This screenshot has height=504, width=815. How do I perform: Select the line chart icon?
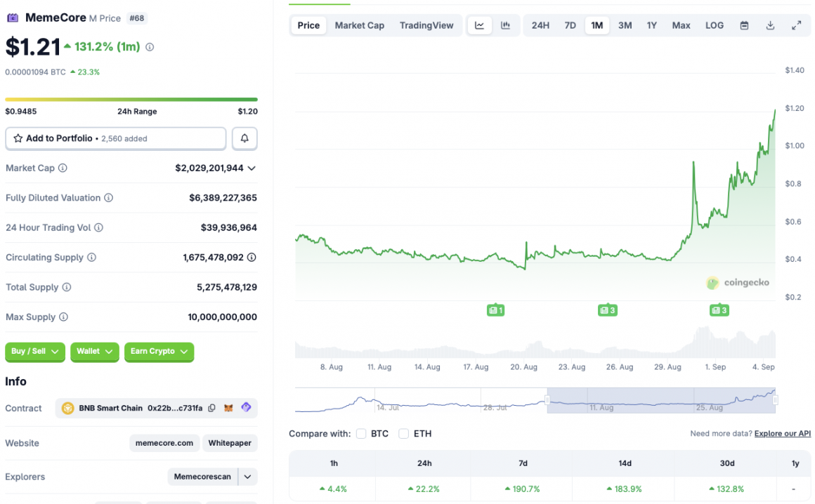(x=479, y=25)
